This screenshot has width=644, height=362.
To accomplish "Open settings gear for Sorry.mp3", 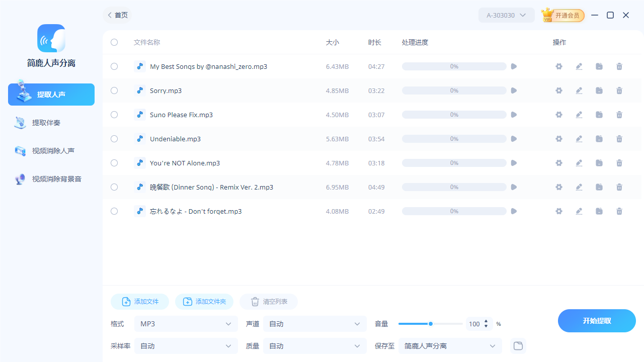I will pyautogui.click(x=558, y=90).
